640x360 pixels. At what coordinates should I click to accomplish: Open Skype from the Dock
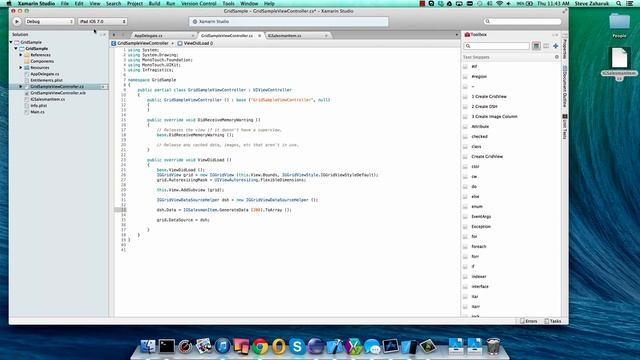(297, 347)
